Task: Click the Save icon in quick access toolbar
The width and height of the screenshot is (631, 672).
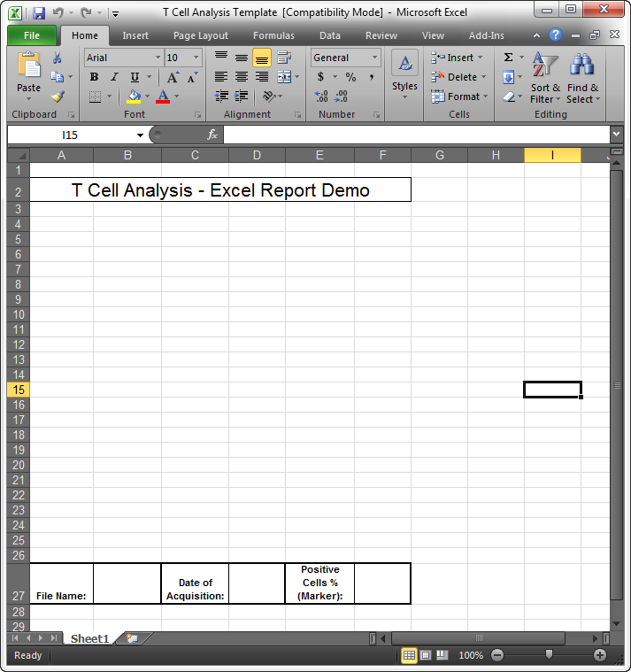Action: 38,13
